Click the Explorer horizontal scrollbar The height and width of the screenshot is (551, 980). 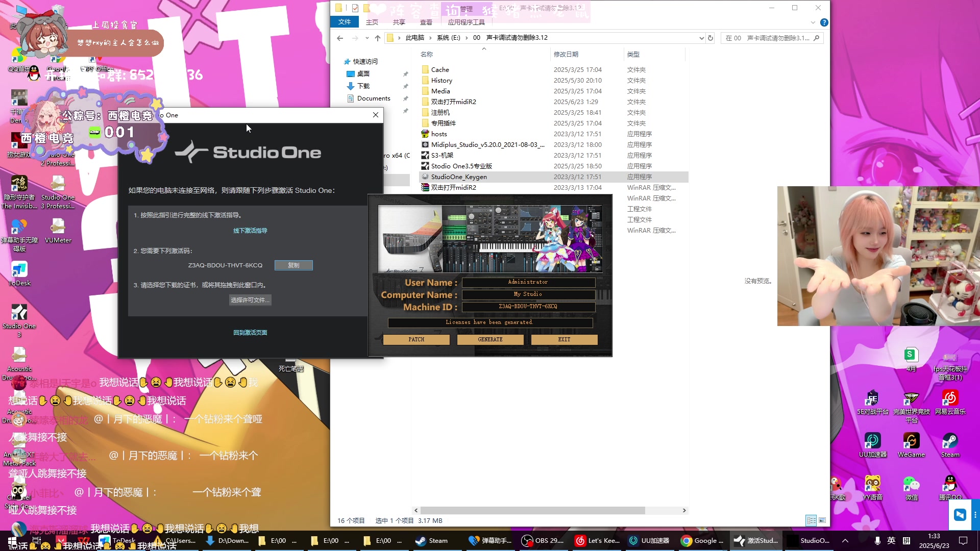pos(533,510)
